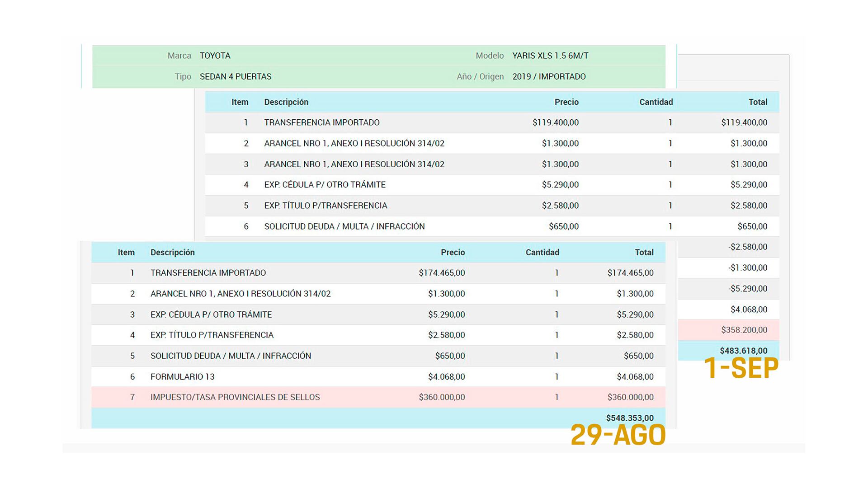
Task: Click the 2019 / IMPORTADO origin value
Action: (x=548, y=76)
